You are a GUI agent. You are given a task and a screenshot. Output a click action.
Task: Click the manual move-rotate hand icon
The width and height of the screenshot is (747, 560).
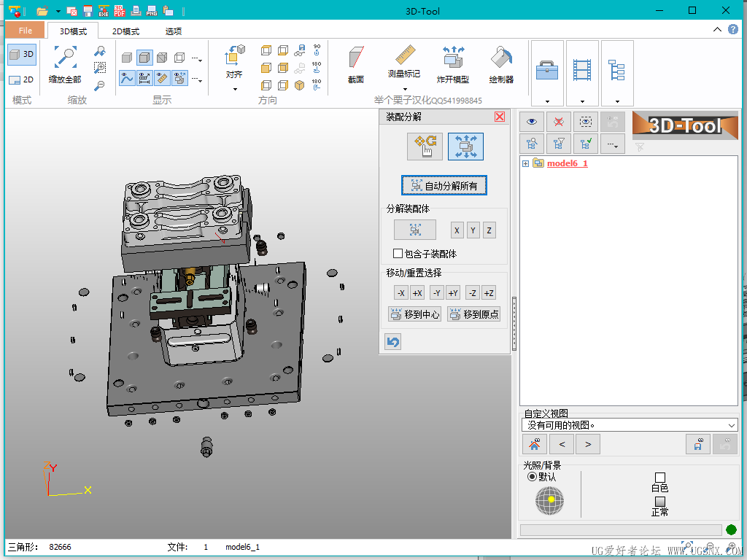(x=425, y=146)
